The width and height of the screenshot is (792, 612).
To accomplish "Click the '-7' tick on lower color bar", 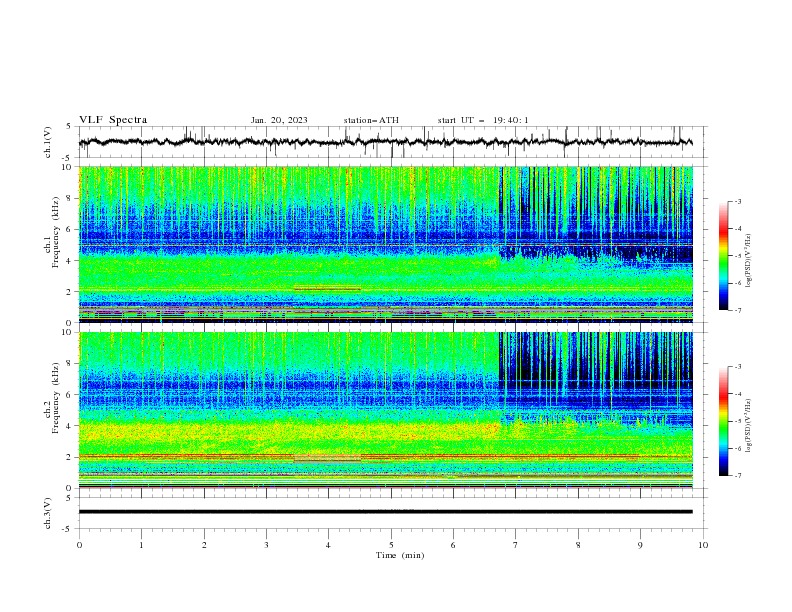I will (x=737, y=475).
